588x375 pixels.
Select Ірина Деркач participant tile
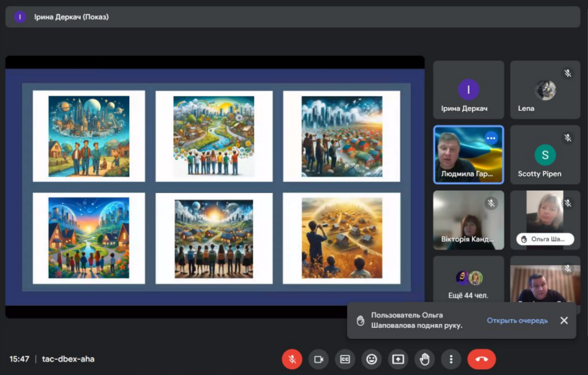pyautogui.click(x=468, y=90)
